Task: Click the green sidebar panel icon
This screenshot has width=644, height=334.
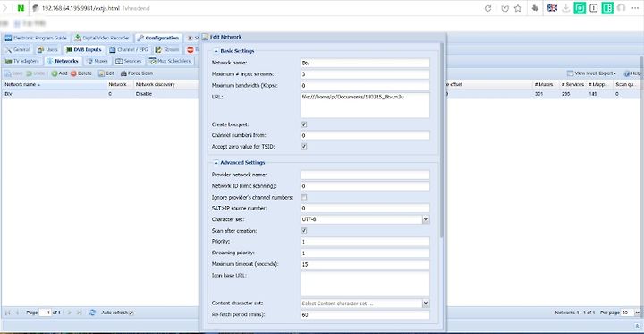Action: click(607, 8)
